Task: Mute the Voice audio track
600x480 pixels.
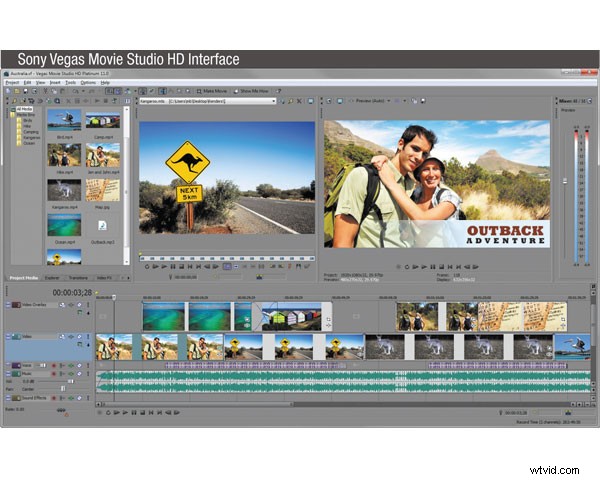Action: click(x=79, y=366)
